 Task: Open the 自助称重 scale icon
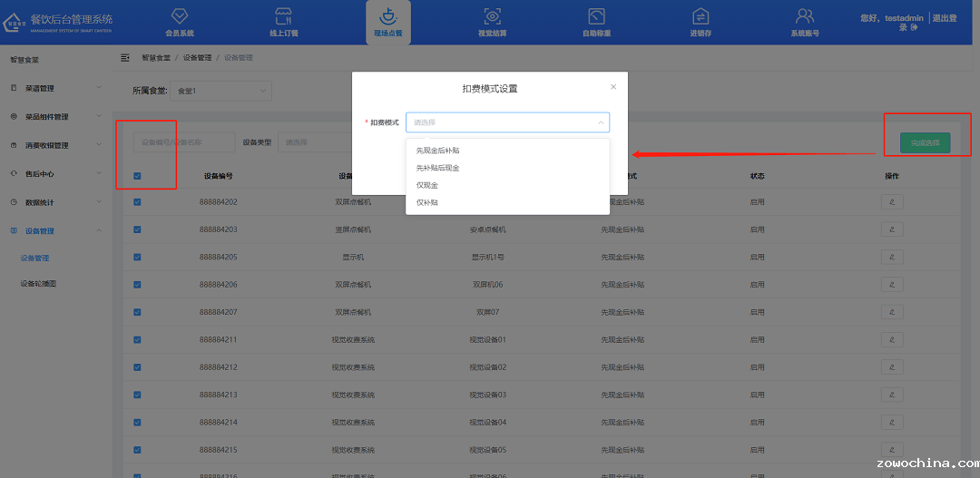point(596,16)
